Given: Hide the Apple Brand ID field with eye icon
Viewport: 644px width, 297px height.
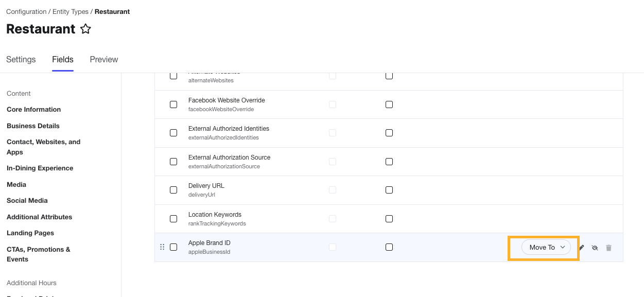Looking at the screenshot, I should [595, 248].
